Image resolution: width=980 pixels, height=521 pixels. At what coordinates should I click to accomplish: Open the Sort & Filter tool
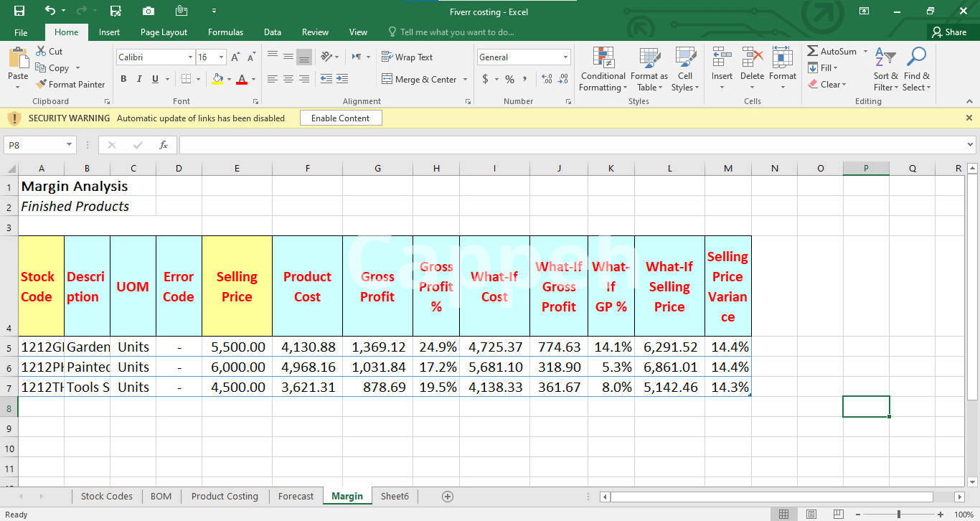coord(885,59)
